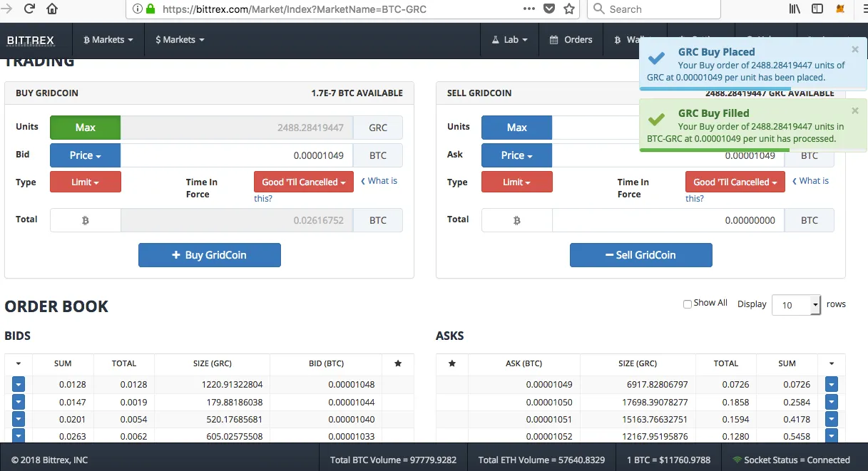Open action menu for bid 0.00001040 row
The width and height of the screenshot is (868, 471).
pyautogui.click(x=19, y=419)
